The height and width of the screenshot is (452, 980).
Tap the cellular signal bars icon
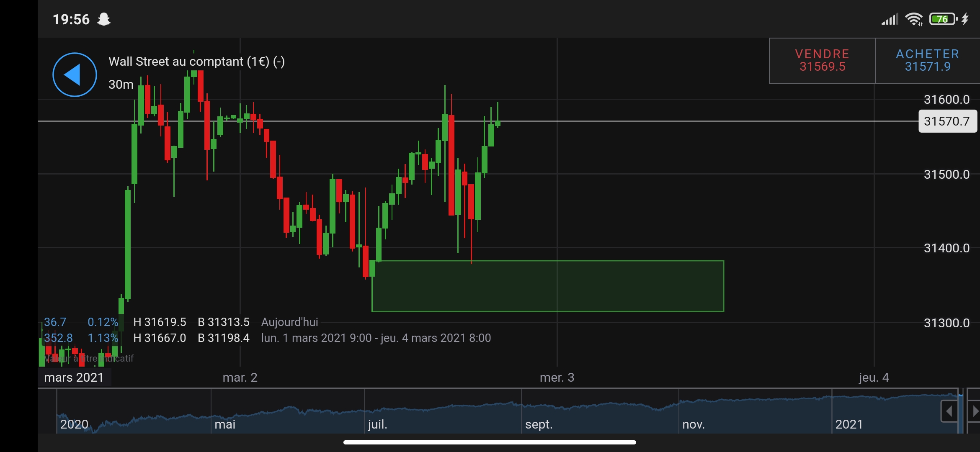coord(890,19)
